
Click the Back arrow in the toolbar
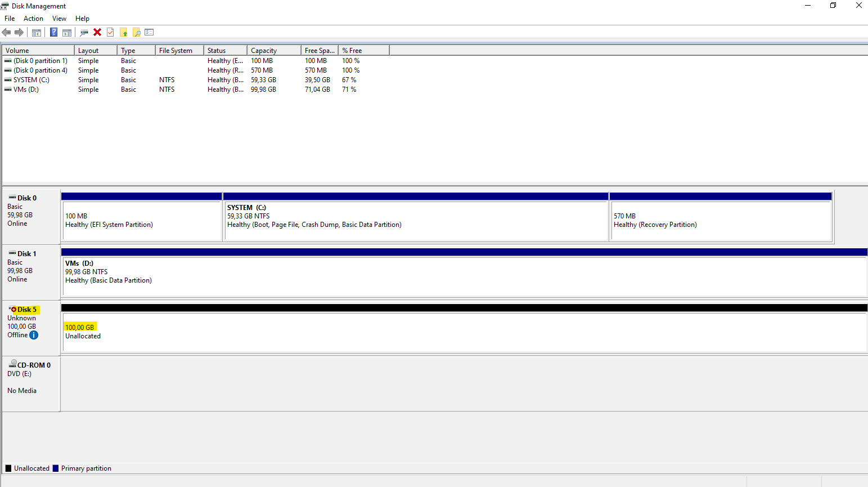(x=7, y=32)
